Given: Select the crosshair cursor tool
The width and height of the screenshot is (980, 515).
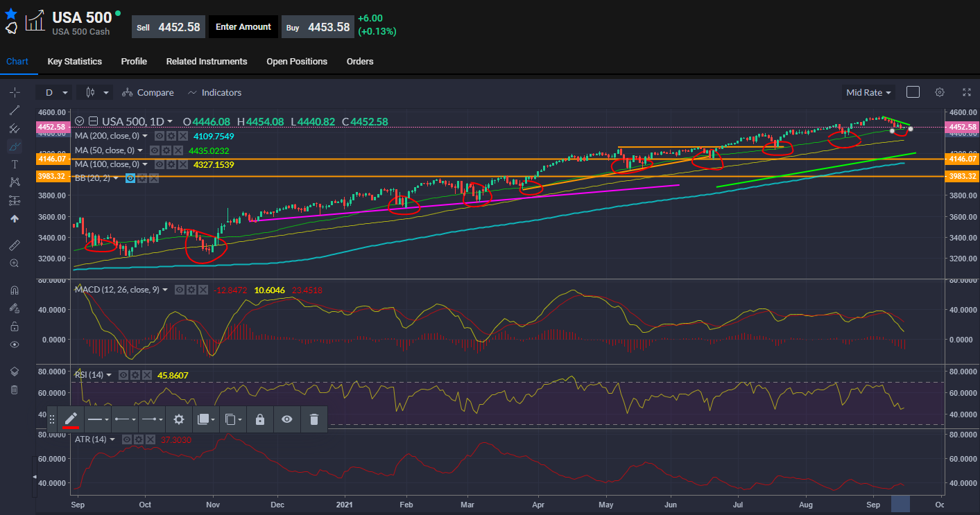Looking at the screenshot, I should (x=14, y=92).
